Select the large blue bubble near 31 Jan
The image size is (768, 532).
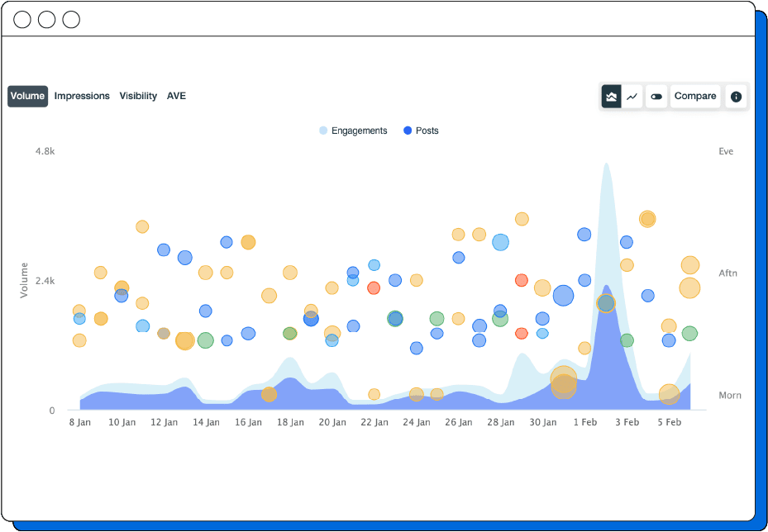point(563,296)
